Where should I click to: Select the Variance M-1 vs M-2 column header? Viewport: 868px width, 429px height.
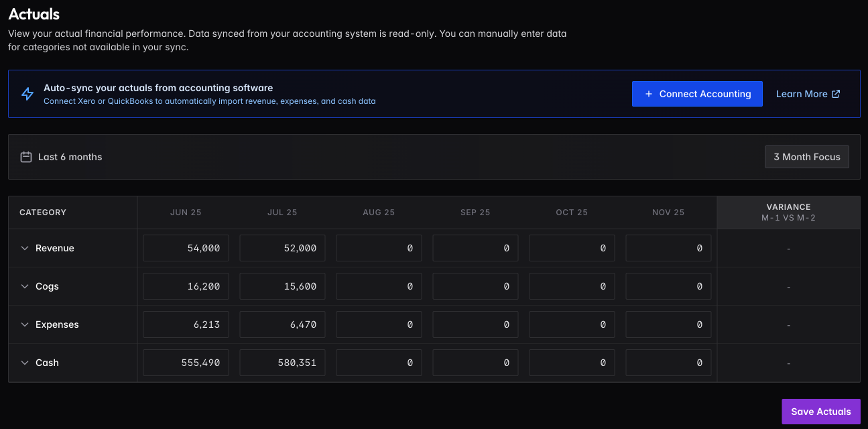pyautogui.click(x=788, y=212)
